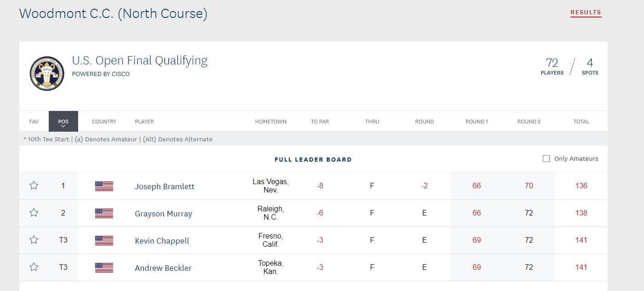This screenshot has height=291, width=644.
Task: Toggle favorite star for Andrew Beckler
Action: click(x=34, y=267)
